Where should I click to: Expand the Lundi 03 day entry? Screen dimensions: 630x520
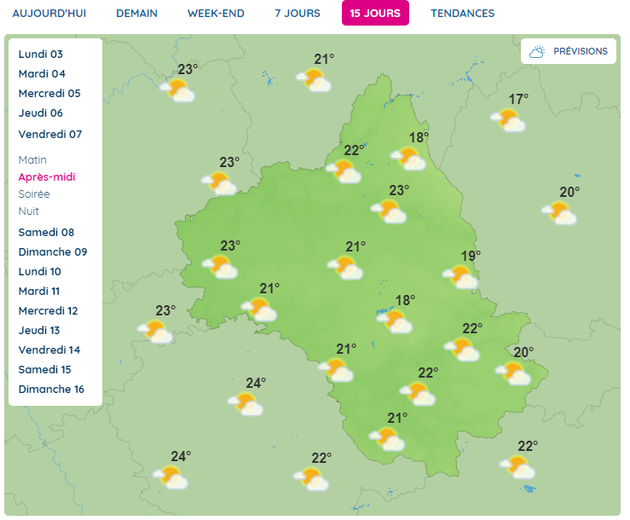41,54
